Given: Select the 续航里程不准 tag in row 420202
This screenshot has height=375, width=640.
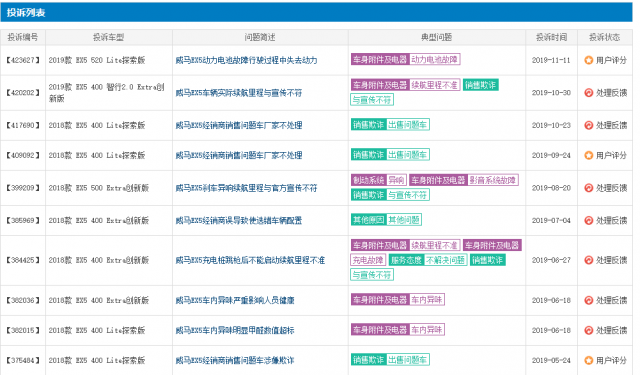Looking at the screenshot, I should [434, 85].
